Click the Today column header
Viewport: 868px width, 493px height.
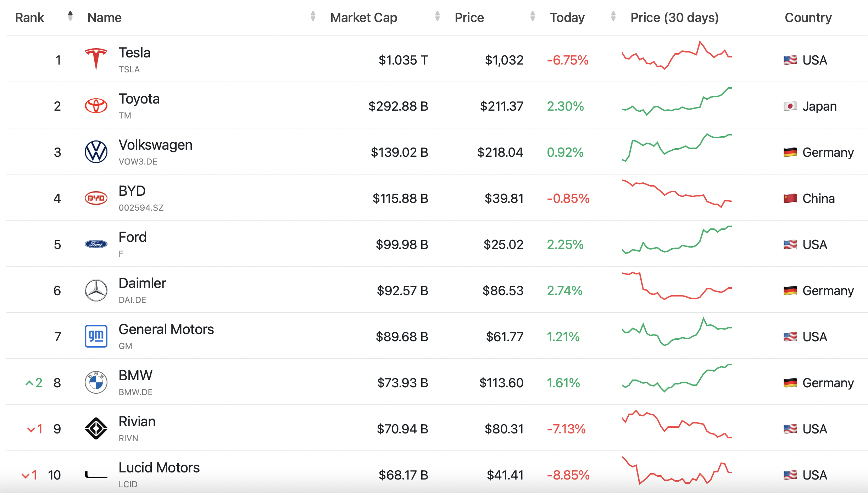567,17
